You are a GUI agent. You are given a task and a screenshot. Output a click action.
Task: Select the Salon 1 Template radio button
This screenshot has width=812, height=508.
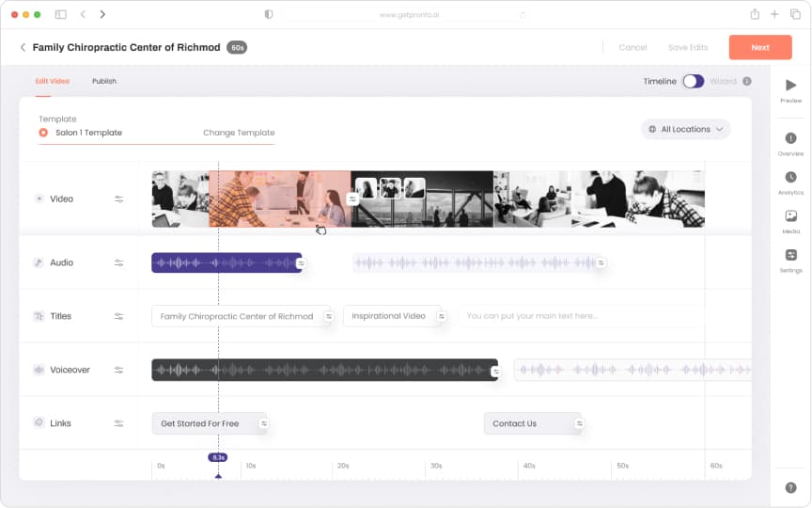tap(43, 133)
